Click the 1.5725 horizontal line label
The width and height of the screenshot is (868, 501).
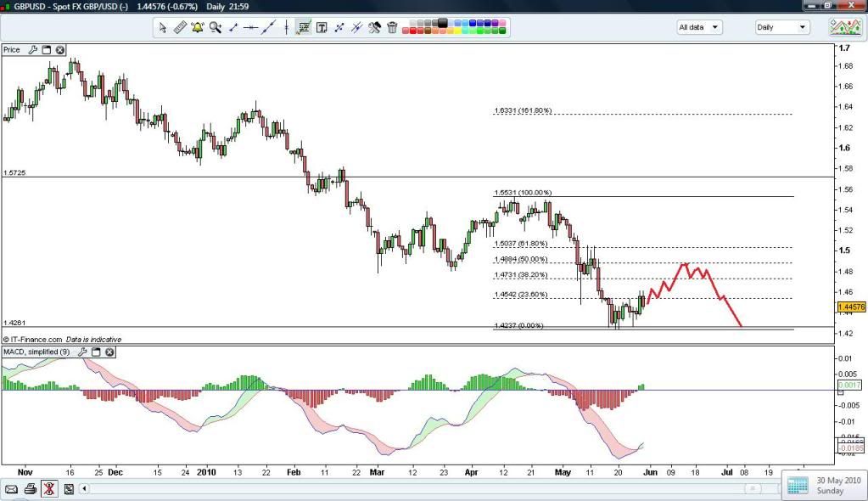tap(14, 172)
